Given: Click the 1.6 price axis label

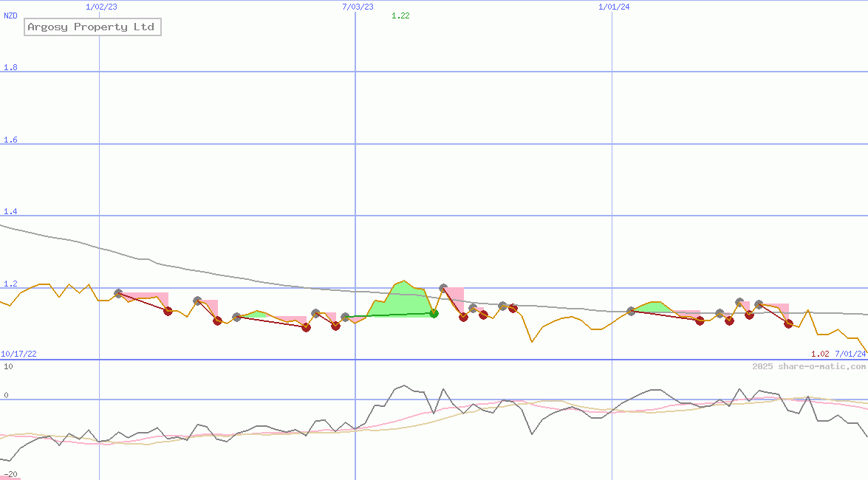Looking at the screenshot, I should [x=10, y=140].
